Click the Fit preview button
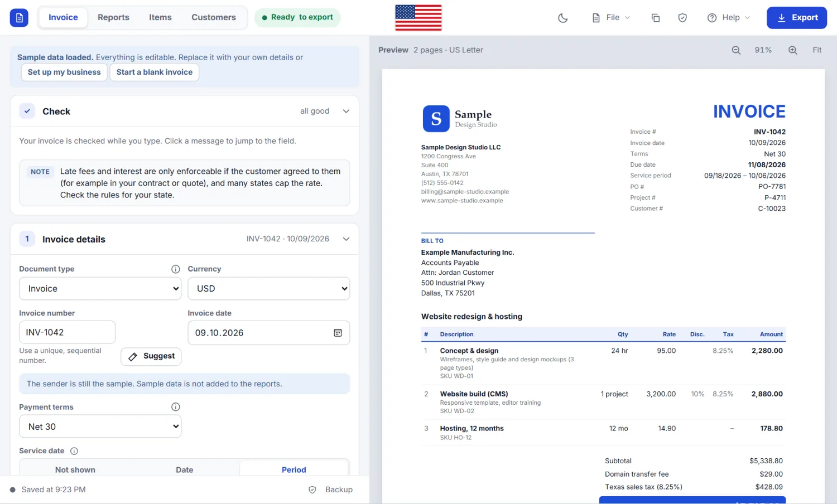The width and height of the screenshot is (837, 504). coord(817,50)
